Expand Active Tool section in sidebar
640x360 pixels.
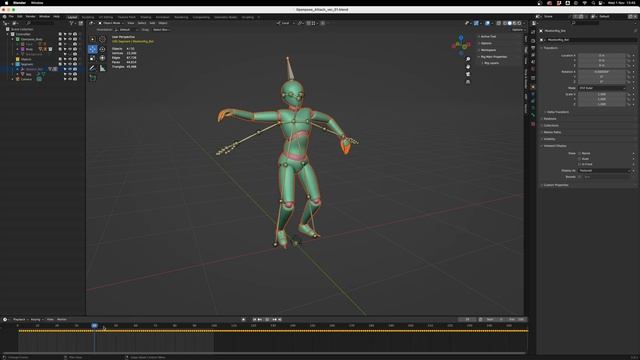488,37
